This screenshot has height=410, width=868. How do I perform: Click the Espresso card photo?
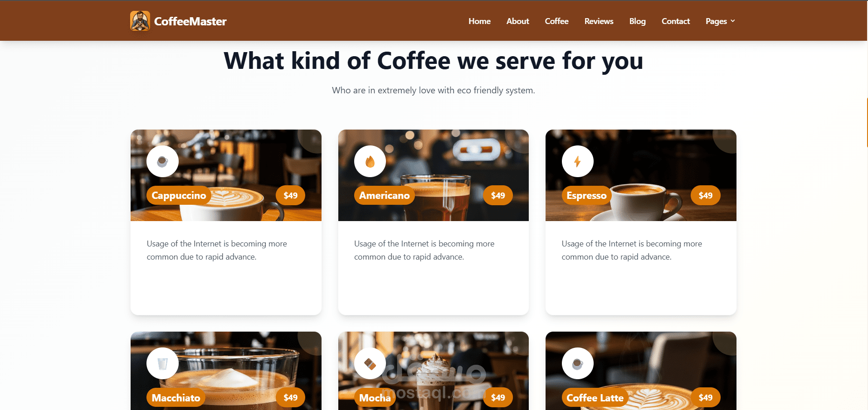(641, 175)
